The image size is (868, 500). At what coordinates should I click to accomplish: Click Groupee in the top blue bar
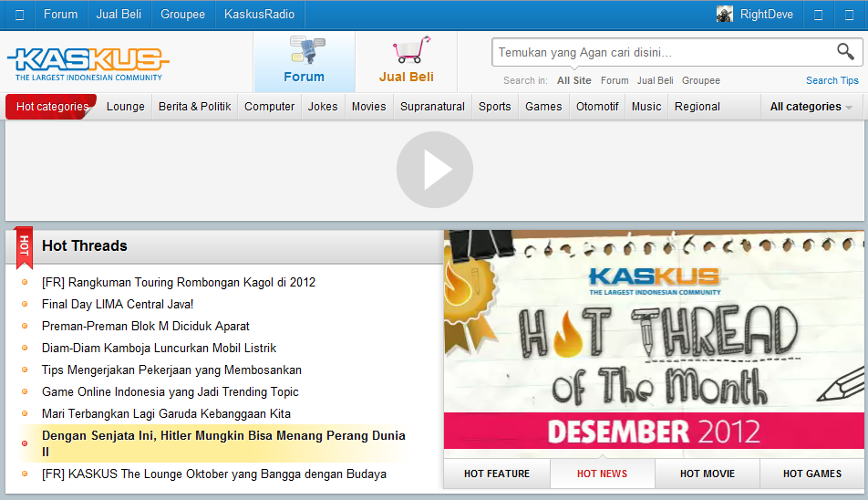(x=182, y=15)
